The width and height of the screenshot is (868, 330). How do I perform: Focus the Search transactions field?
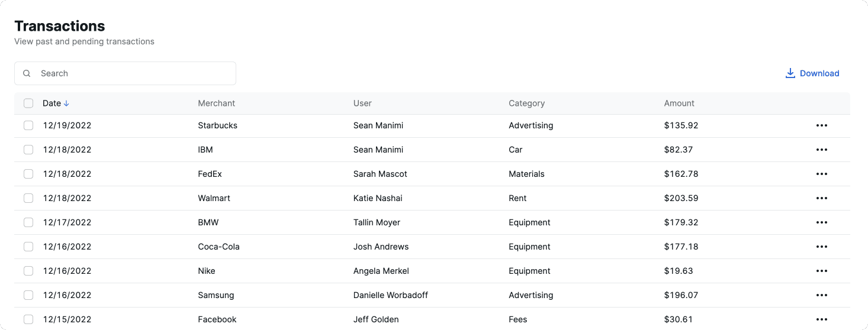point(125,73)
